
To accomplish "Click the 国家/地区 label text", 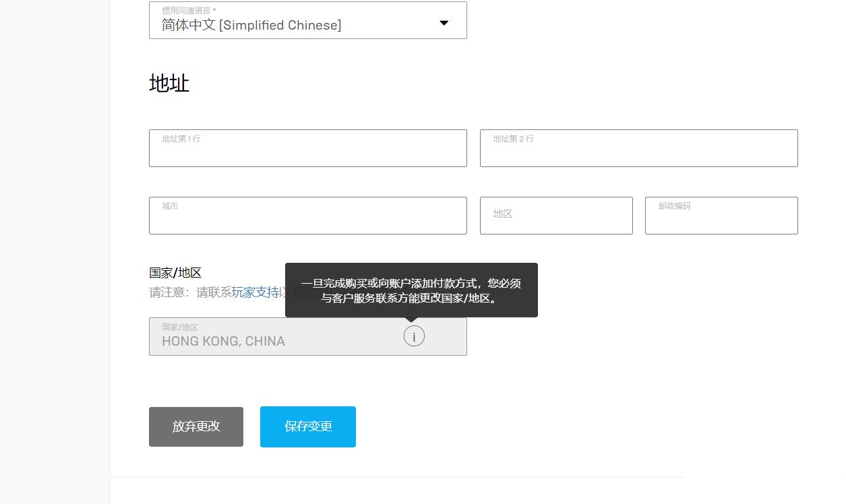I will click(x=175, y=273).
